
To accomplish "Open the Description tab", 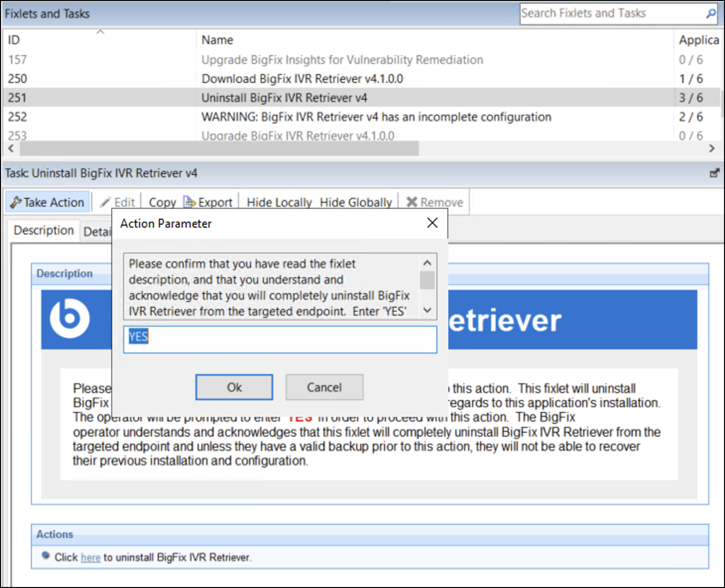I will pos(44,231).
